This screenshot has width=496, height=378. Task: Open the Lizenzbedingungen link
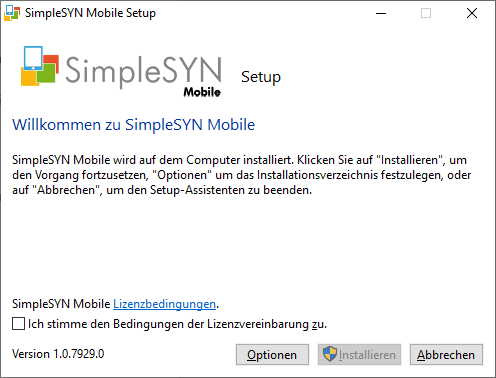164,304
